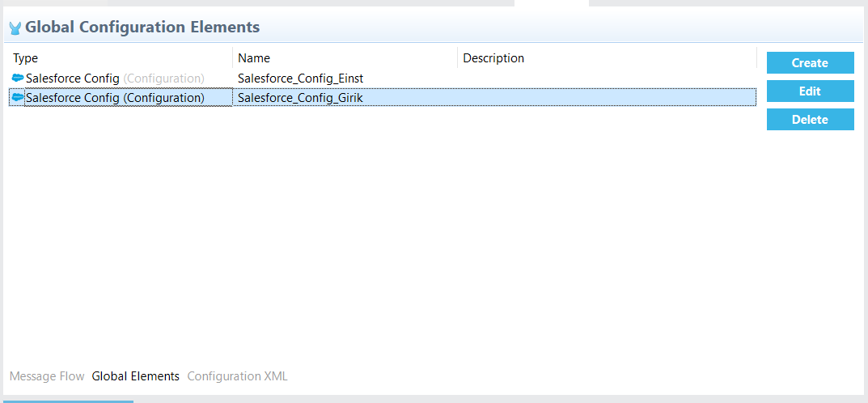Click the Create button
Screen dimensions: 868x403
coord(810,62)
